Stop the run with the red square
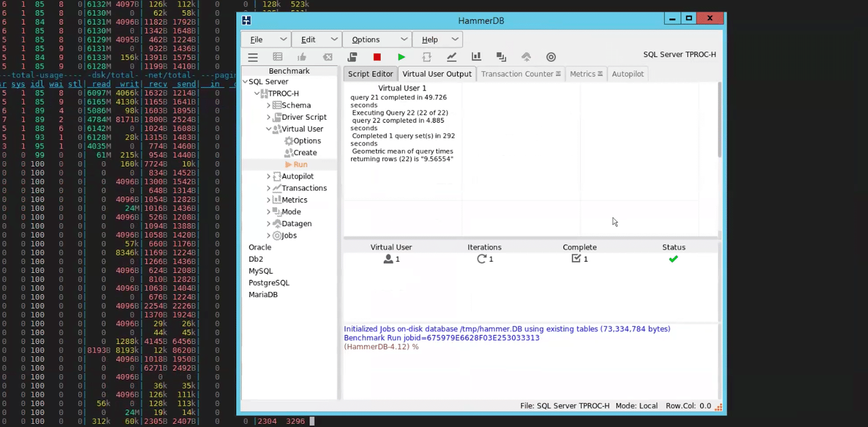This screenshot has height=427, width=868. [377, 57]
